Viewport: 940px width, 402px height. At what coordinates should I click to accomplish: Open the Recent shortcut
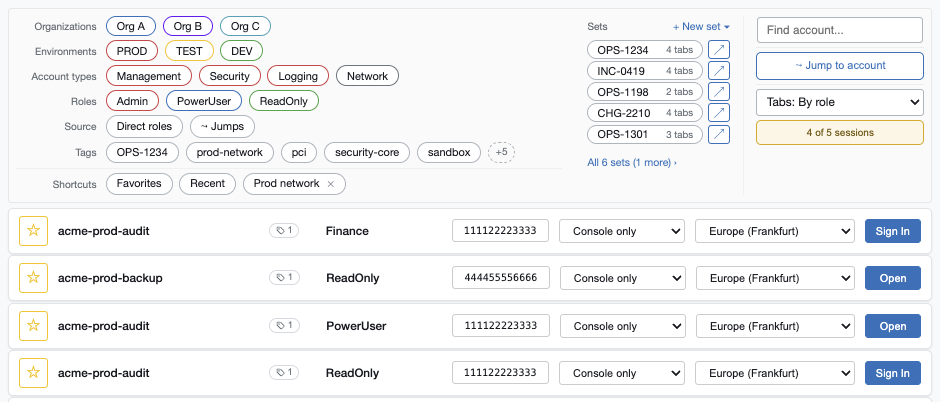click(207, 183)
